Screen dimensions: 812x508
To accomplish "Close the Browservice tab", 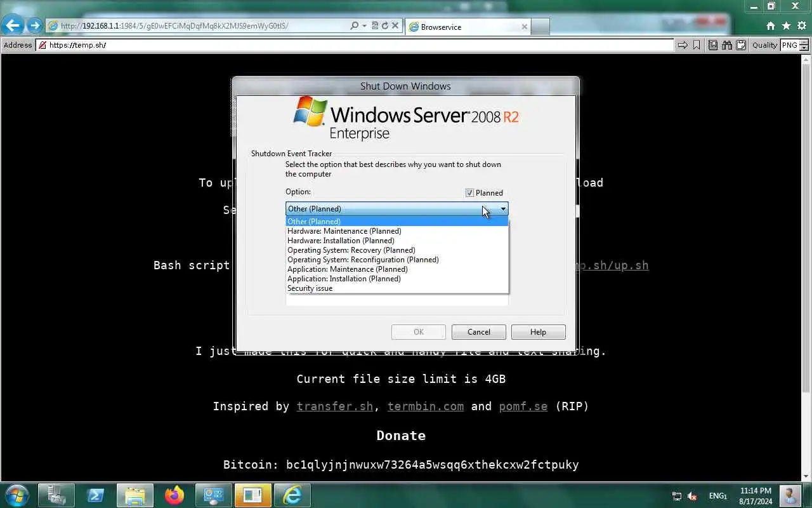I will (525, 27).
